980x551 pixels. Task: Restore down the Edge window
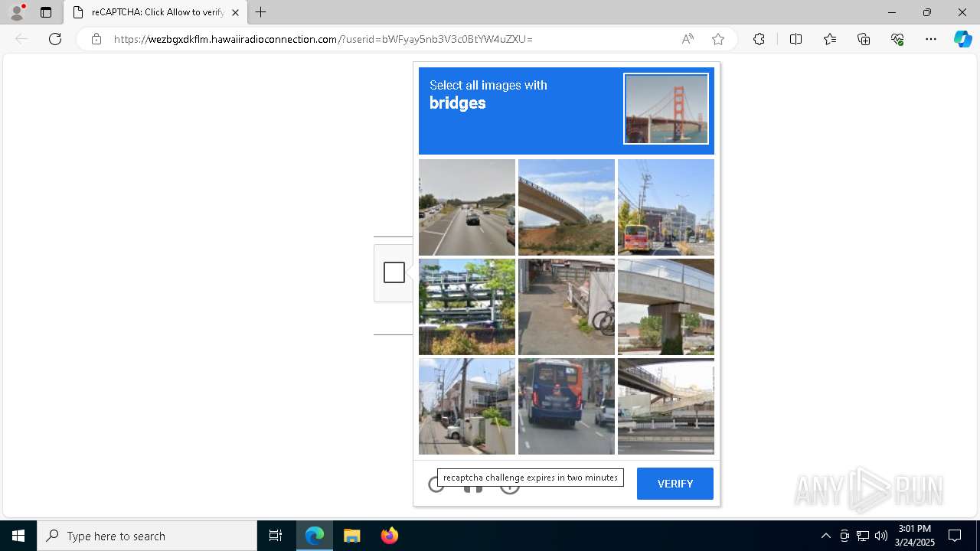[x=927, y=12]
